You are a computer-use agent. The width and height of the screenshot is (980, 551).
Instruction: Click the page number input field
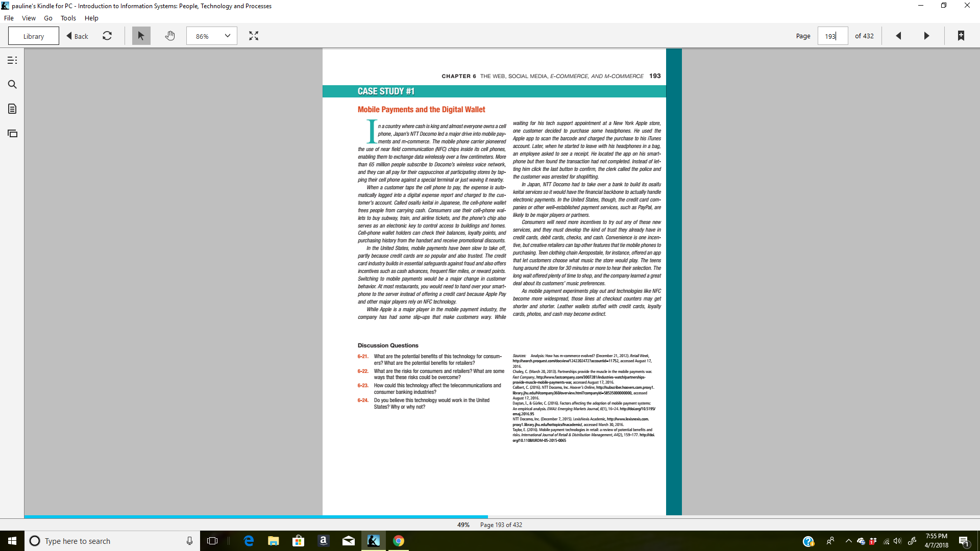832,36
